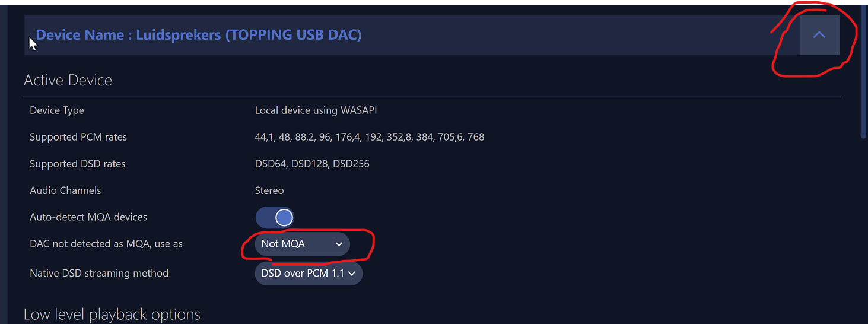
Task: Click the Local device using WASAPI text
Action: pyautogui.click(x=316, y=110)
